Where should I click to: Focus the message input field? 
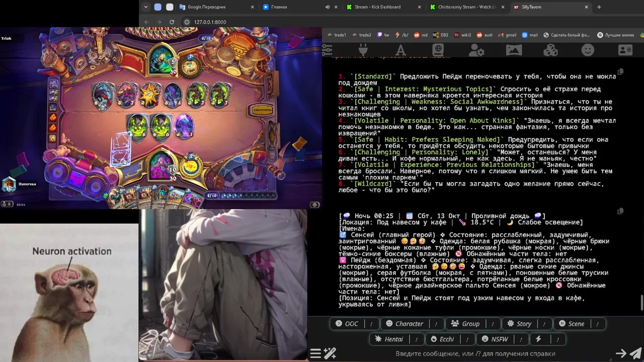point(475,353)
